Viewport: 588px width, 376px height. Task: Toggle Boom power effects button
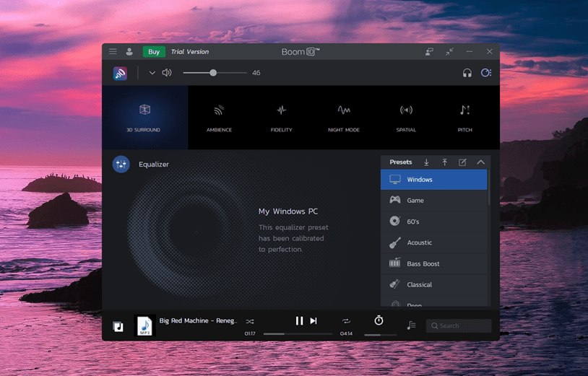(486, 73)
